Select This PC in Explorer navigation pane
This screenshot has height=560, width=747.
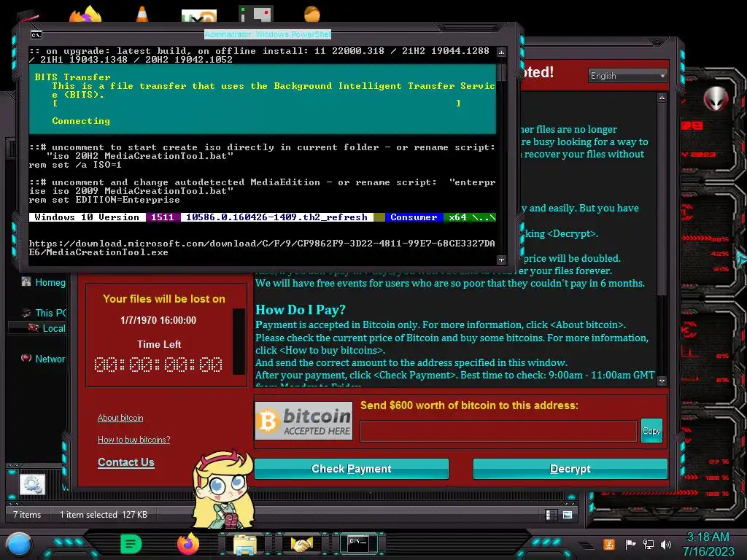pos(43,313)
